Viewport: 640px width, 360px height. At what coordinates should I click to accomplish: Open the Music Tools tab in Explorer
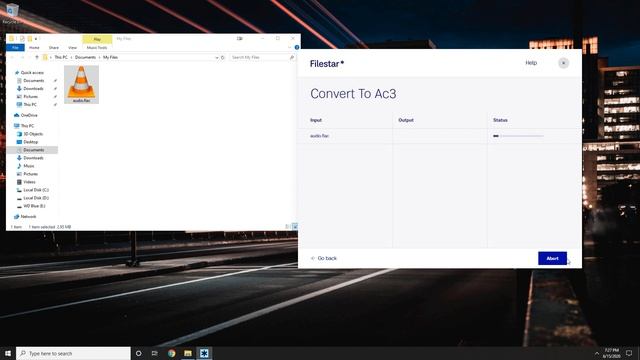(x=97, y=48)
